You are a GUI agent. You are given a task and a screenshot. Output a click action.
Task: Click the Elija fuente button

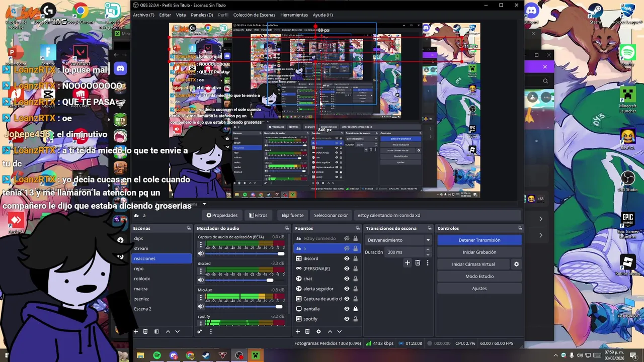coord(292,215)
